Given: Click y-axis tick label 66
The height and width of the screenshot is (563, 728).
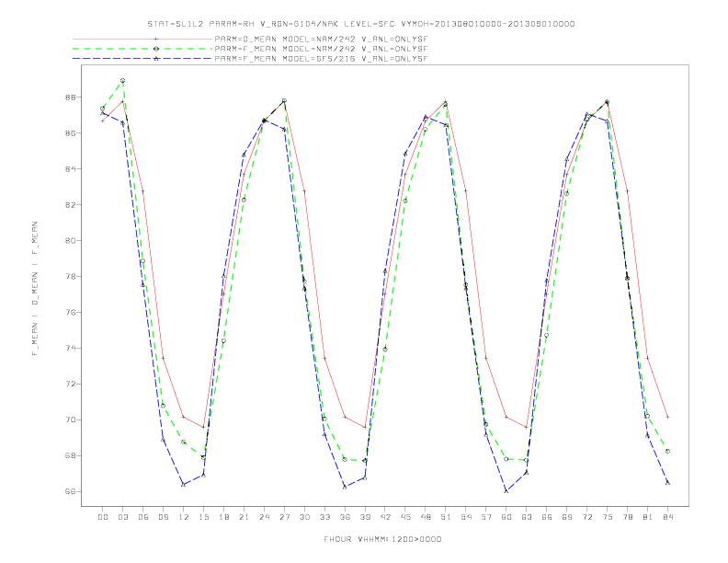Looking at the screenshot, I should click(70, 491).
